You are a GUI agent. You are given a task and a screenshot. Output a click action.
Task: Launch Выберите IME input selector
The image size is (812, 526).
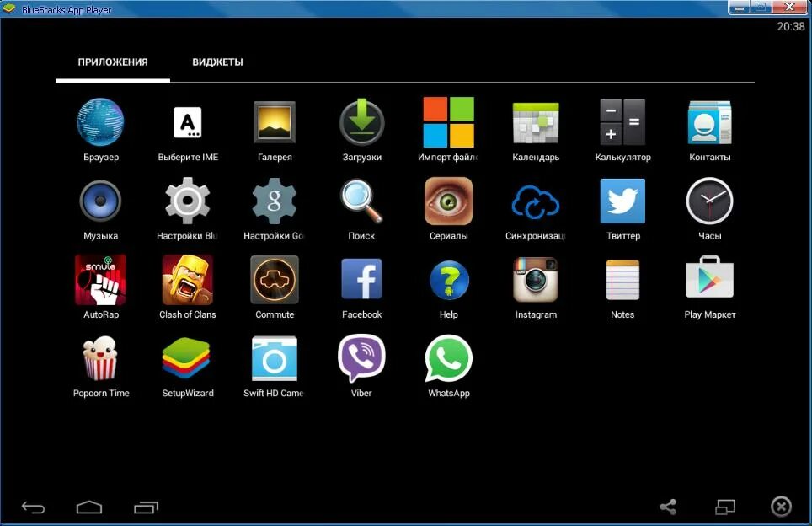(188, 122)
